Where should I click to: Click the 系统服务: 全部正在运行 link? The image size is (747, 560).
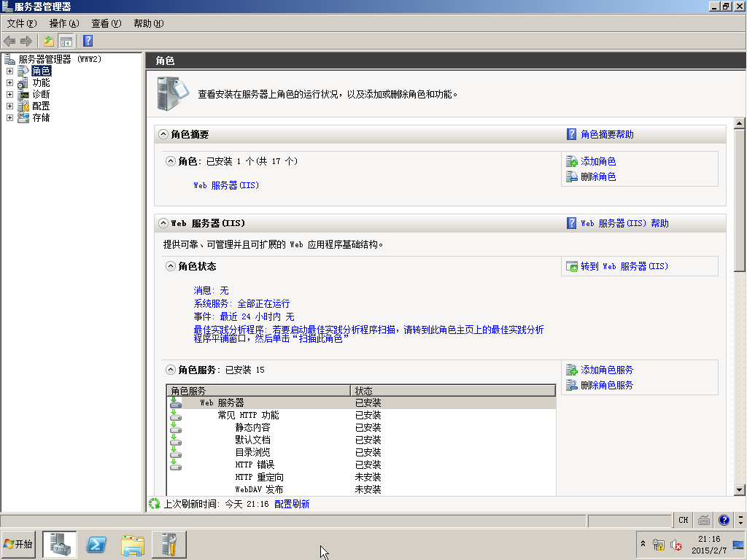241,303
